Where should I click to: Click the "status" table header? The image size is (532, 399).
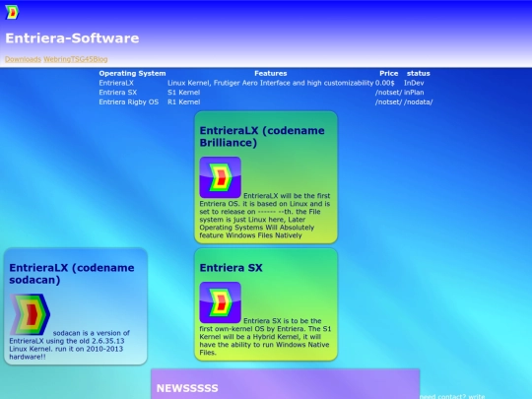pyautogui.click(x=419, y=73)
